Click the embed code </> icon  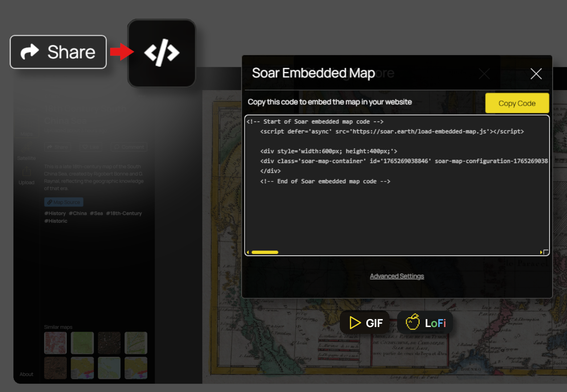pyautogui.click(x=162, y=53)
